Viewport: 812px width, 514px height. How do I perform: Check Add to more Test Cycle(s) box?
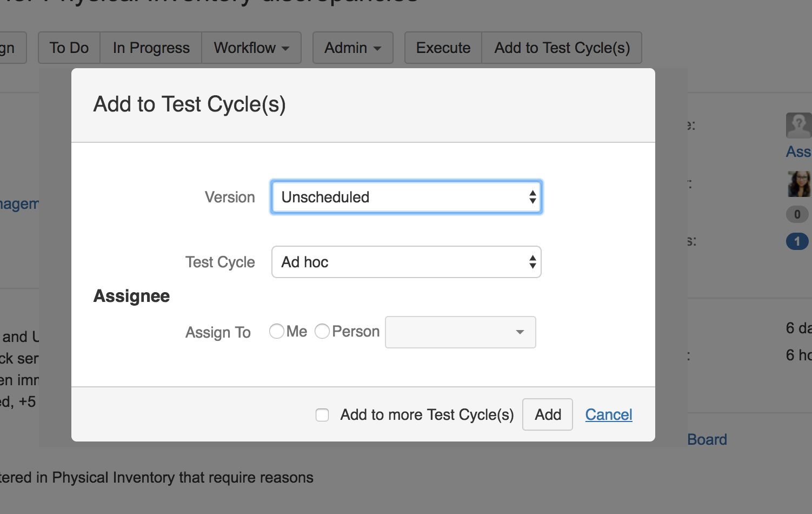coord(322,415)
